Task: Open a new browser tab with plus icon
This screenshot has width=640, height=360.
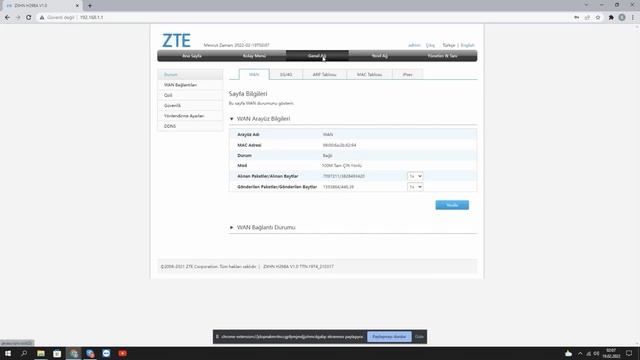Action: coord(90,6)
